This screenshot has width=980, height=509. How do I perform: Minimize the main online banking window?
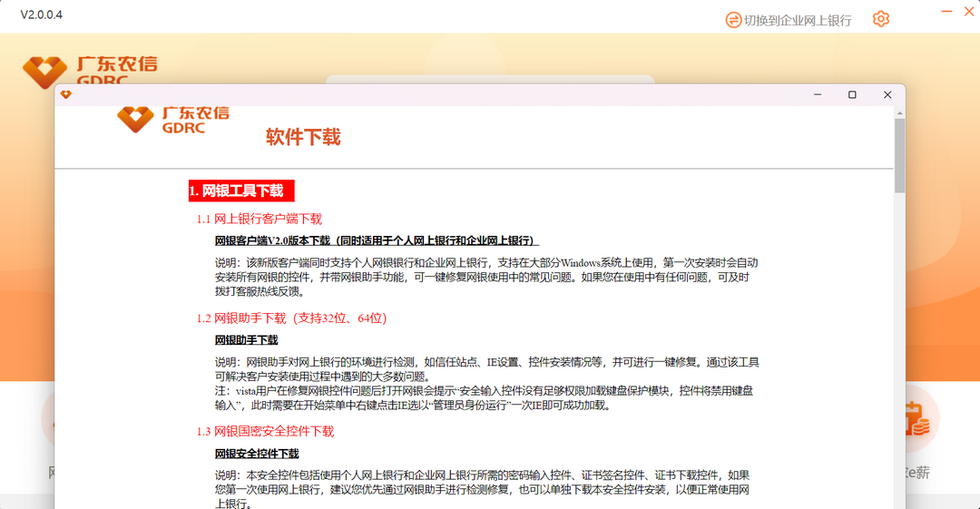tap(946, 11)
